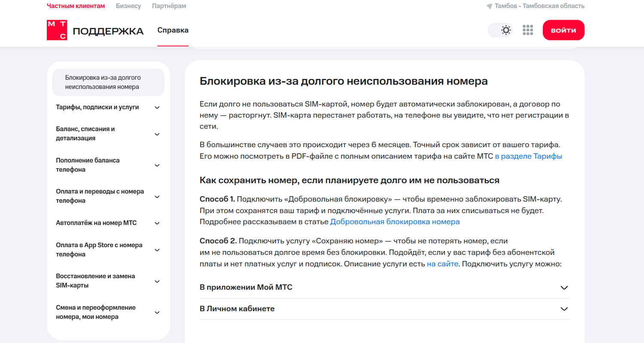
Task: Expand the Оплата и переводы с номера chevron
Action: (157, 197)
